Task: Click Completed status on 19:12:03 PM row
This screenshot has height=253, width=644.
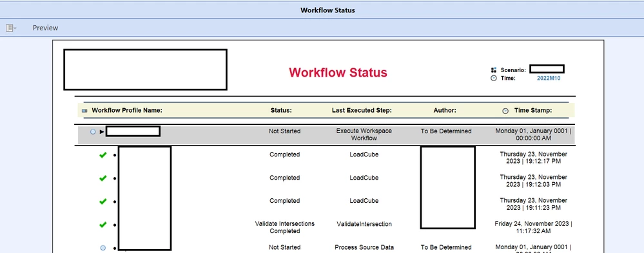Action: pyautogui.click(x=285, y=178)
